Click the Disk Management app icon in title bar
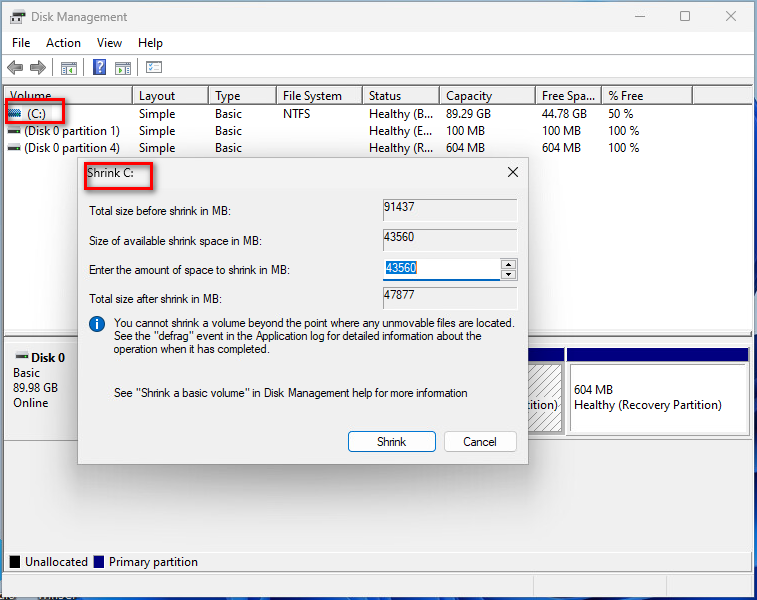The width and height of the screenshot is (757, 600). [x=17, y=17]
